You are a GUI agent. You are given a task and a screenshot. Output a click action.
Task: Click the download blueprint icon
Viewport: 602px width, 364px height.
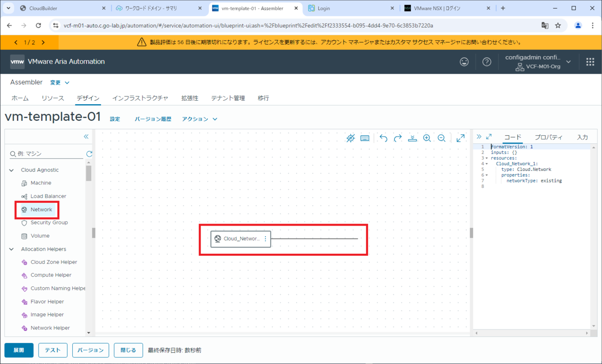pos(412,138)
